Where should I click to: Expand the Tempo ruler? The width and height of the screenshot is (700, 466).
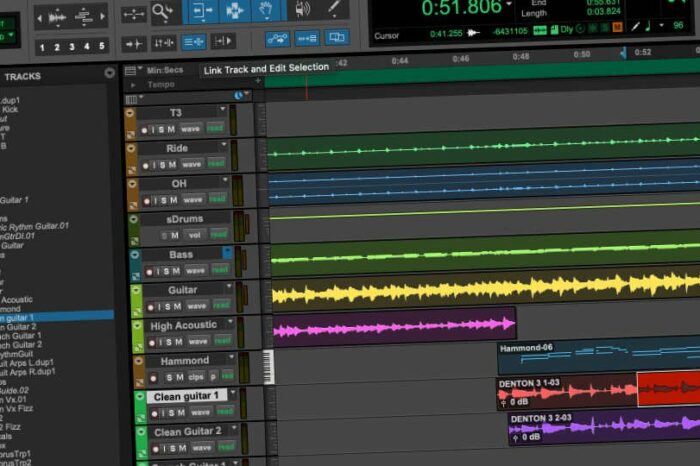(x=133, y=84)
